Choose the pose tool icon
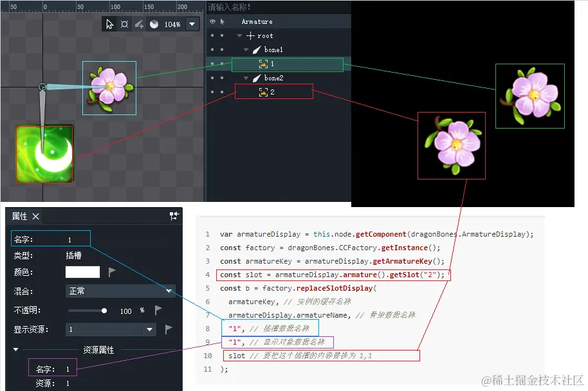Image resolution: width=588 pixels, height=391 pixels. pos(125,24)
